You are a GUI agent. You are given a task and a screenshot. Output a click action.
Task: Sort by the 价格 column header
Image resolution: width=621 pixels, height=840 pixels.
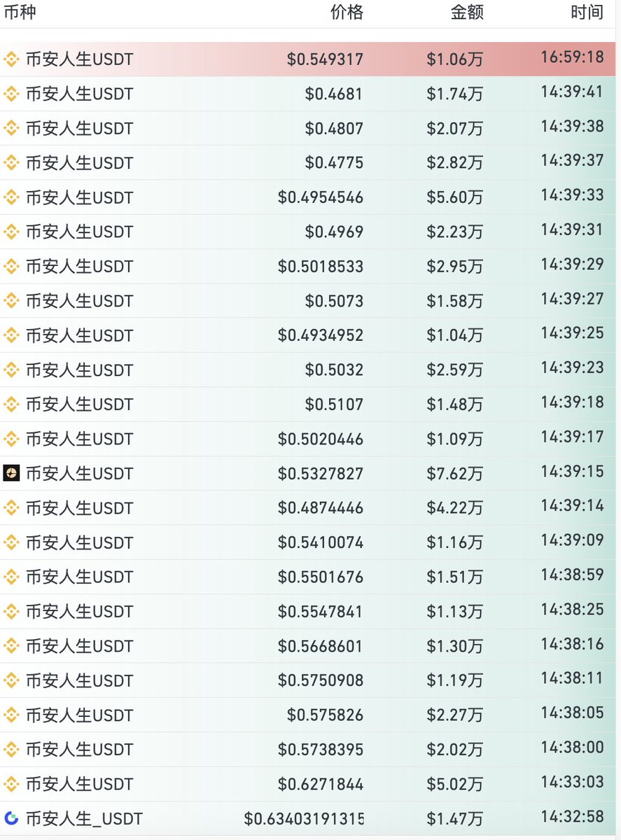click(x=347, y=12)
